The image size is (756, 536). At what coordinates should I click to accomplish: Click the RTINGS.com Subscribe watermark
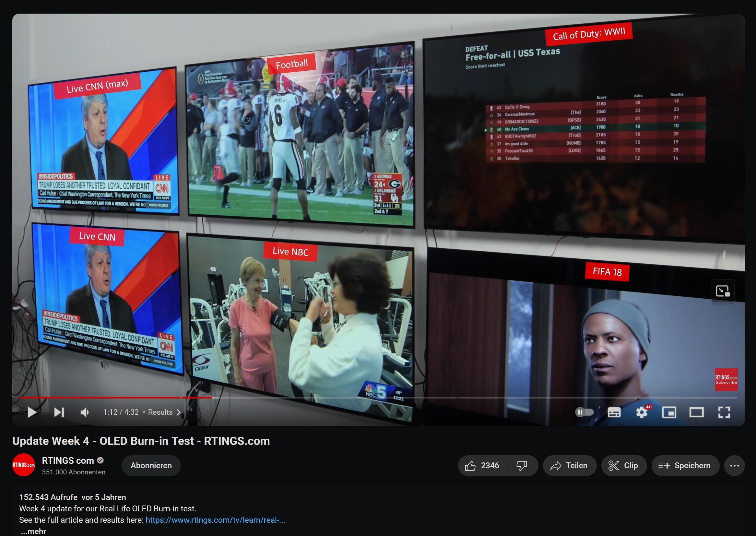[x=726, y=379]
